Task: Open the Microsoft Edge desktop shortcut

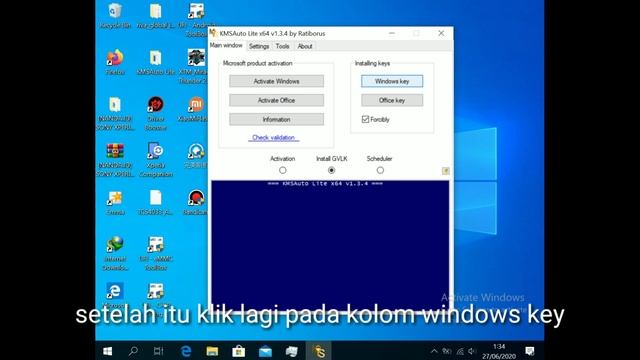Action: point(115,291)
